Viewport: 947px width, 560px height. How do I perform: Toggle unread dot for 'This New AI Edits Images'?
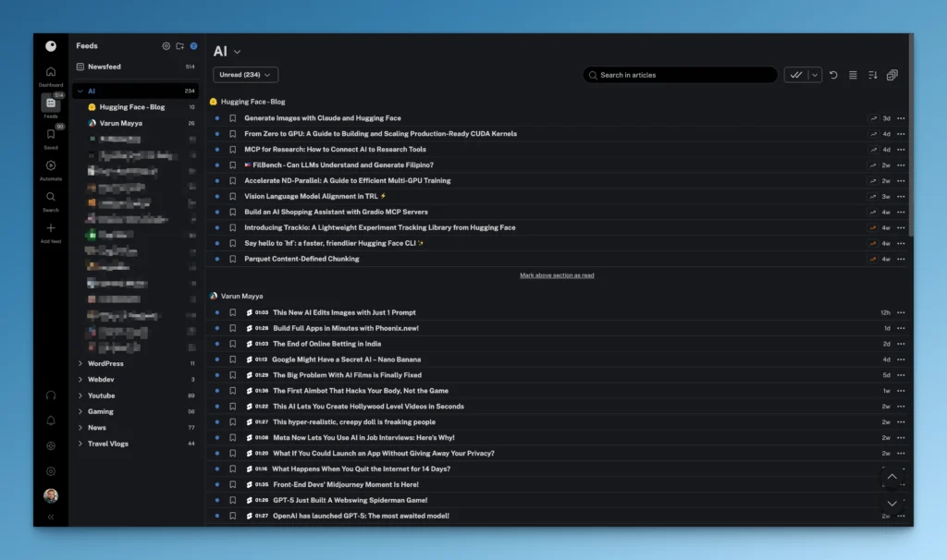(216, 312)
